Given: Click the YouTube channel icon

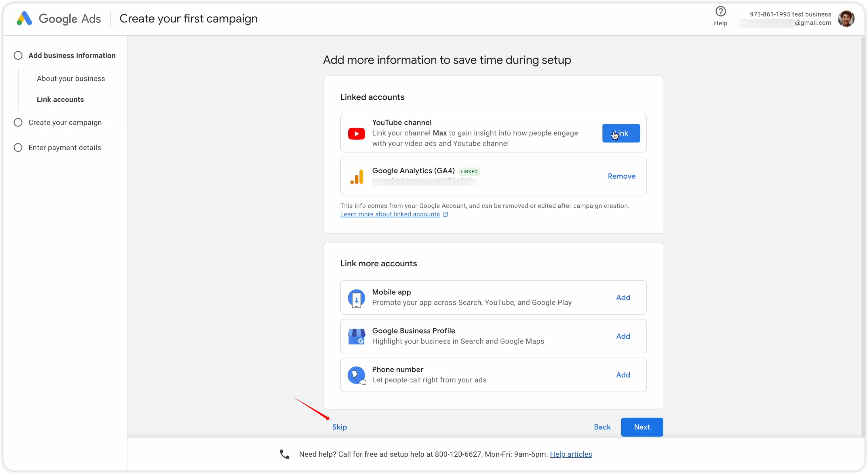Looking at the screenshot, I should point(356,134).
